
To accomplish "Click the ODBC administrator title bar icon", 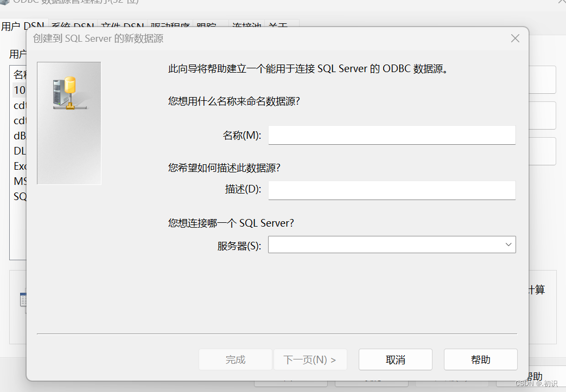I will coord(4,2).
